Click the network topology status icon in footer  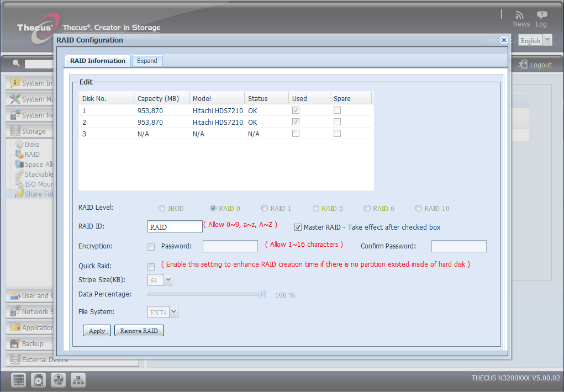(x=78, y=380)
